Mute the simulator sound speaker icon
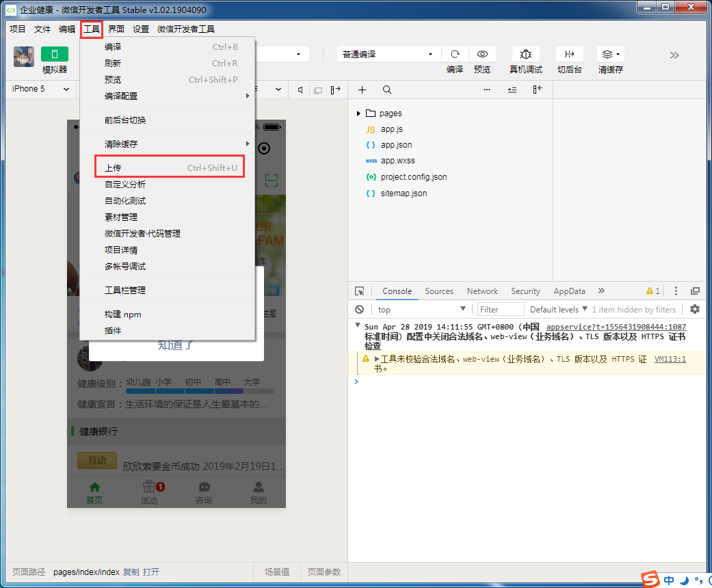The height and width of the screenshot is (588, 712). pos(300,90)
